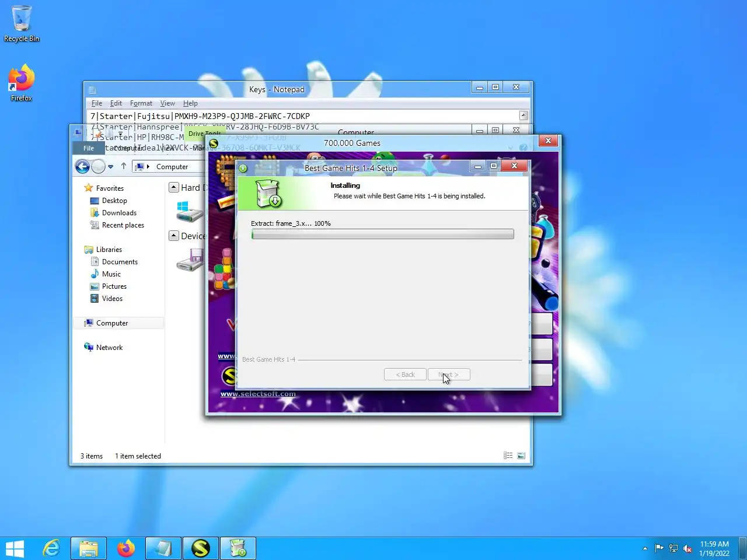Open Notepad's Help menu
Image resolution: width=747 pixels, height=560 pixels.
190,103
